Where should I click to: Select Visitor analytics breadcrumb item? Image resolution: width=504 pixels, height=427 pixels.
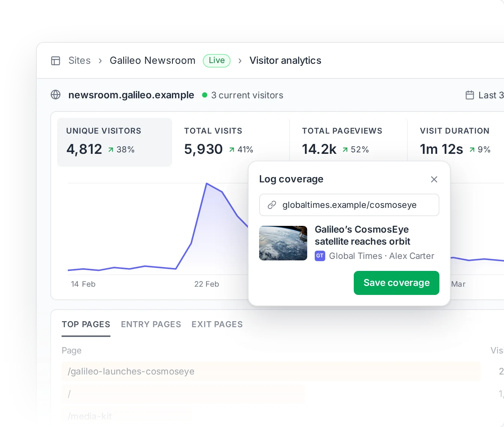click(285, 61)
